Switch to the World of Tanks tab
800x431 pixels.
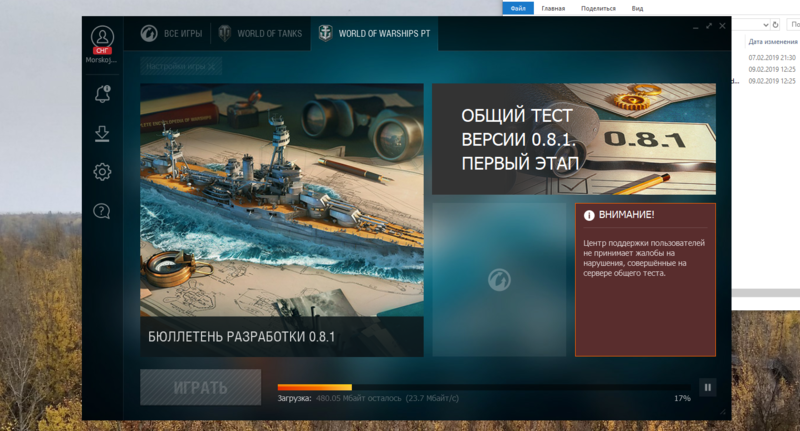[x=260, y=34]
